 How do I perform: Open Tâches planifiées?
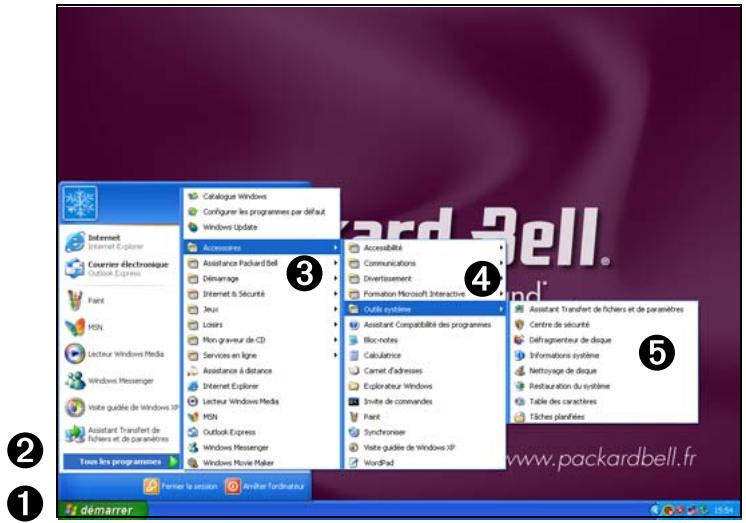[x=604, y=417]
